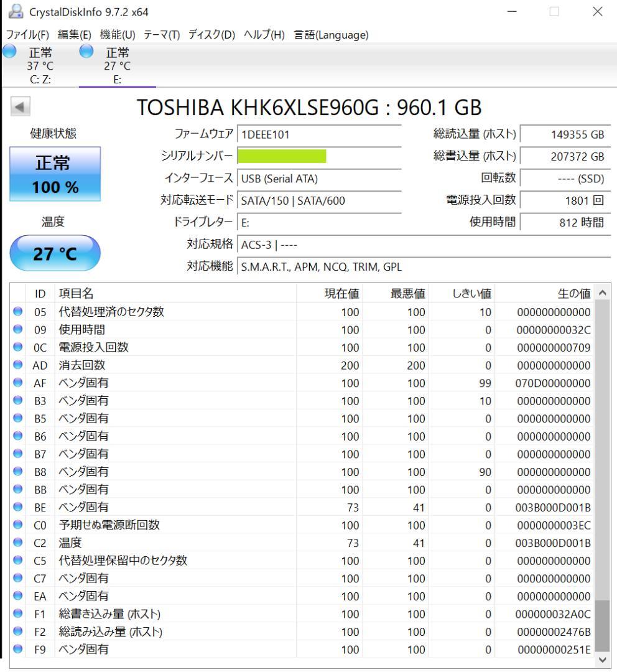Click the features field S.M.A.R.T., APM, NCQ

point(424,267)
